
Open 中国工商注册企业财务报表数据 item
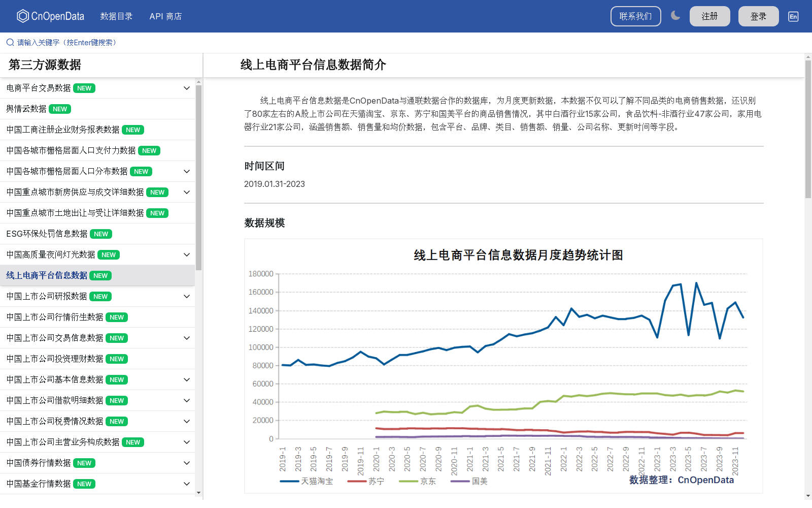click(97, 130)
